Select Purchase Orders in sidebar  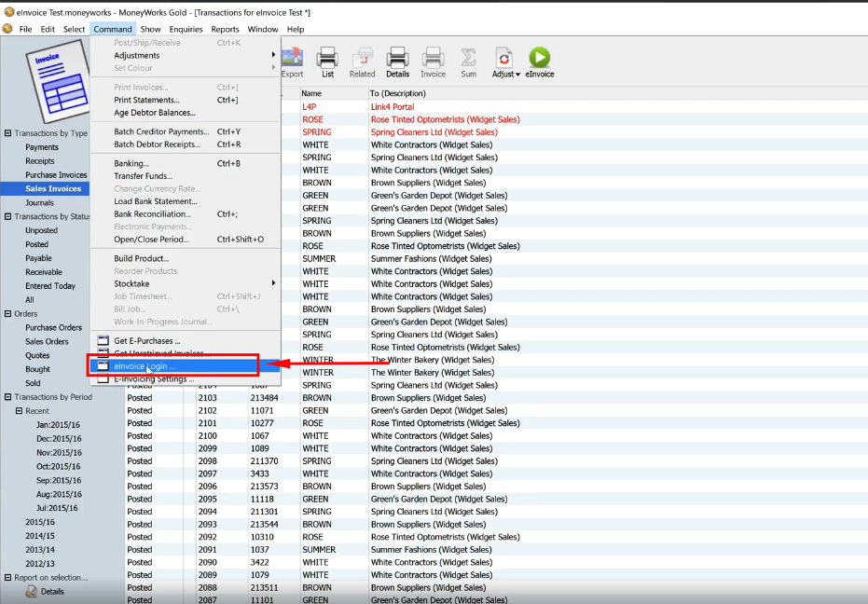53,327
